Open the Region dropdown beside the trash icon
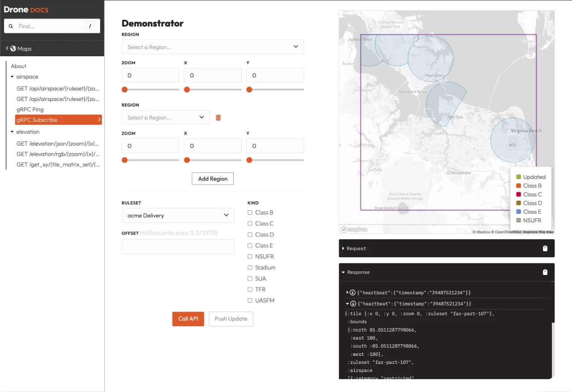 pyautogui.click(x=166, y=117)
